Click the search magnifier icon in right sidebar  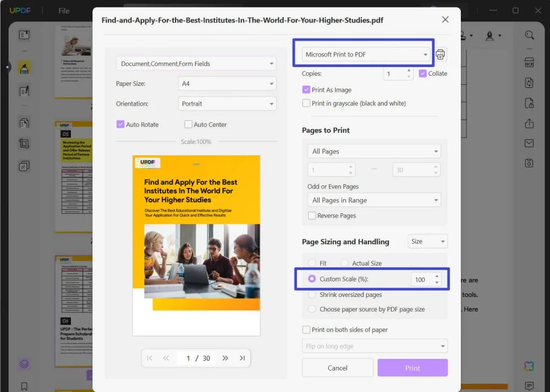[x=529, y=35]
